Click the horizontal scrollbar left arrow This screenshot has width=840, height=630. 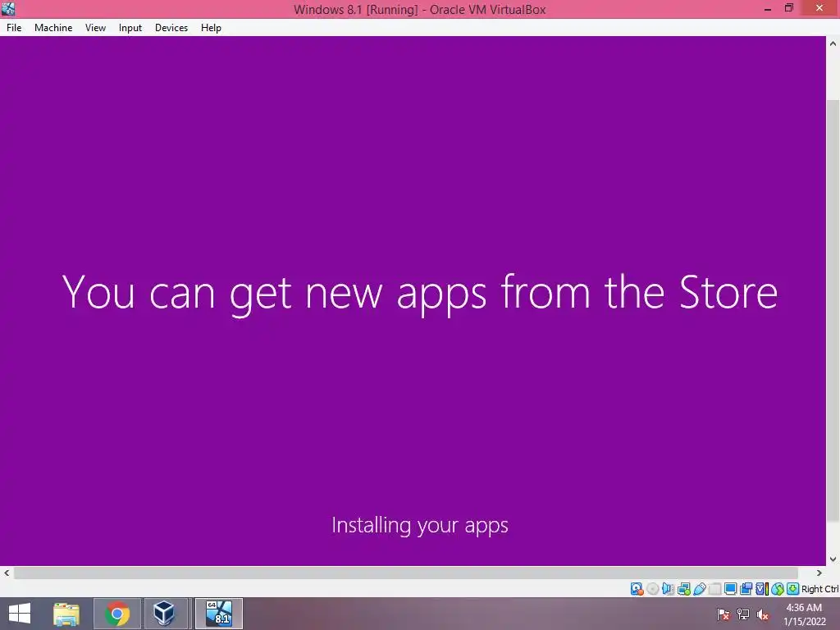pos(7,573)
